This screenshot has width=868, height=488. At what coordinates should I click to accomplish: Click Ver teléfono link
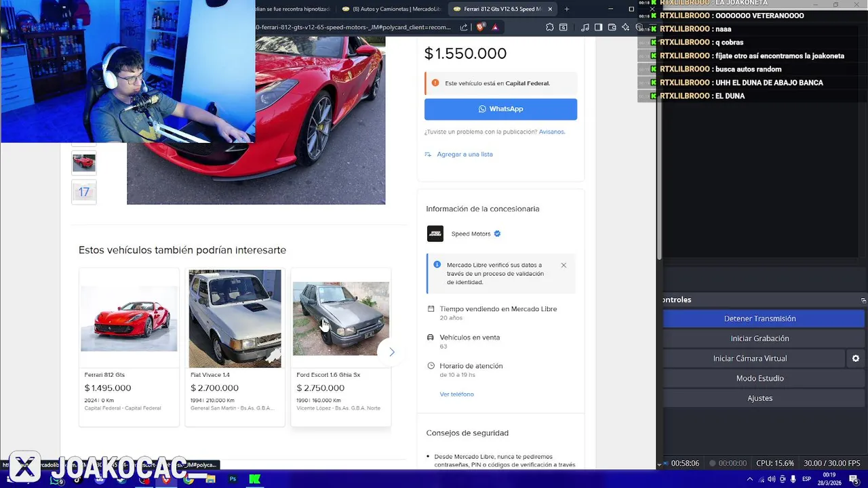pyautogui.click(x=456, y=394)
